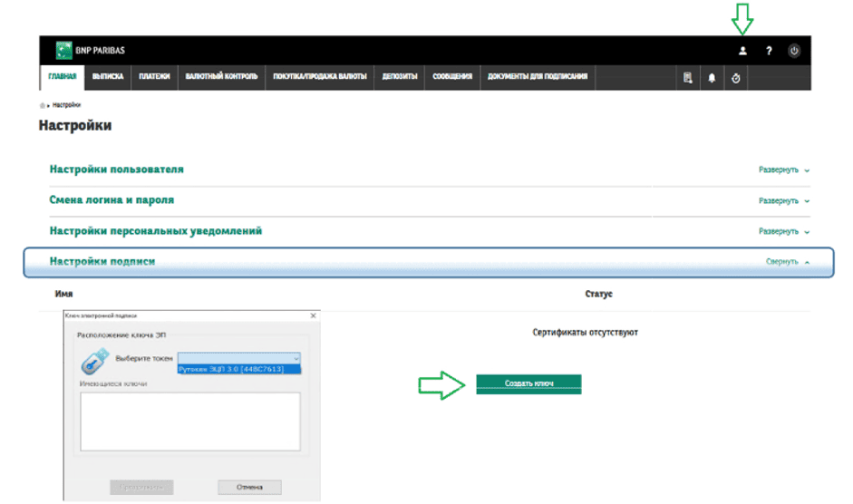This screenshot has height=504, width=853.
Task: Click the power logout icon
Action: tap(794, 51)
